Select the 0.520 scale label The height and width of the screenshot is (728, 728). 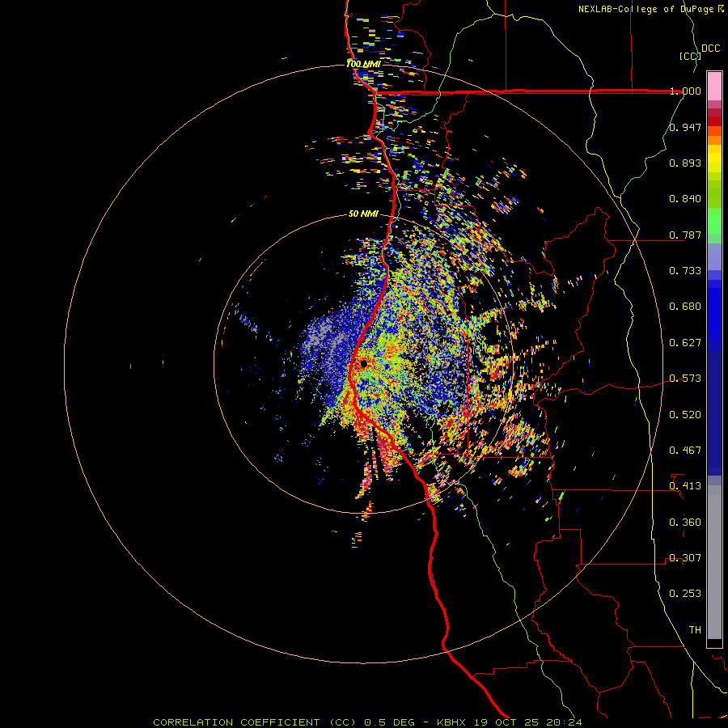(685, 415)
